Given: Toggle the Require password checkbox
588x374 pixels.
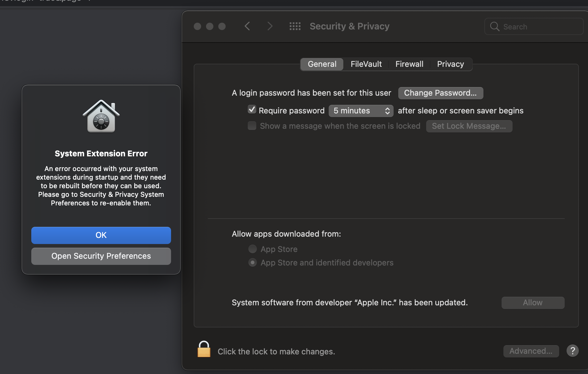Looking at the screenshot, I should [252, 110].
